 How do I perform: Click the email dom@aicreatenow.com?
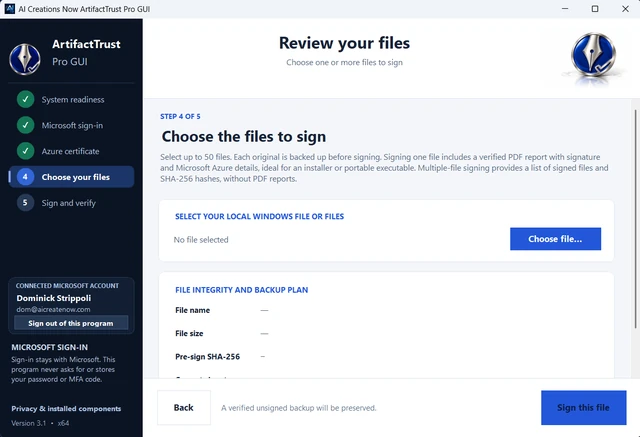click(53, 309)
